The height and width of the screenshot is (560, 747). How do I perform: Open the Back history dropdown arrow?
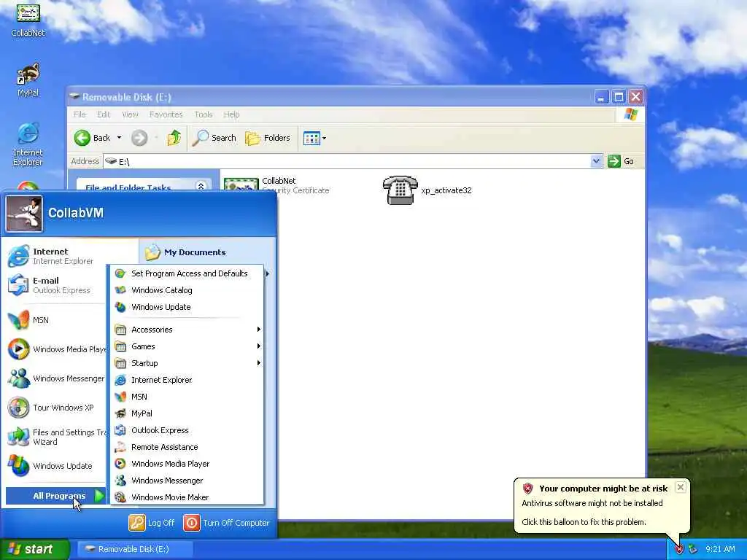click(119, 138)
